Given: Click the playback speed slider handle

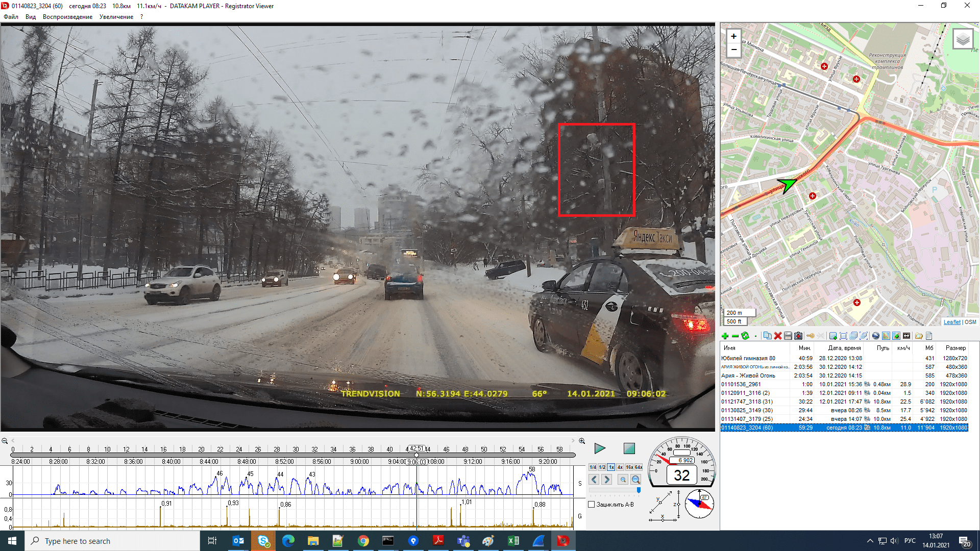Looking at the screenshot, I should pyautogui.click(x=639, y=490).
